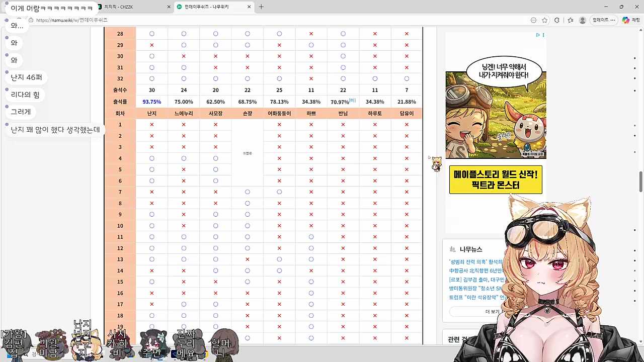Click the AdChoices triangle icon on the ad

pyautogui.click(x=537, y=35)
